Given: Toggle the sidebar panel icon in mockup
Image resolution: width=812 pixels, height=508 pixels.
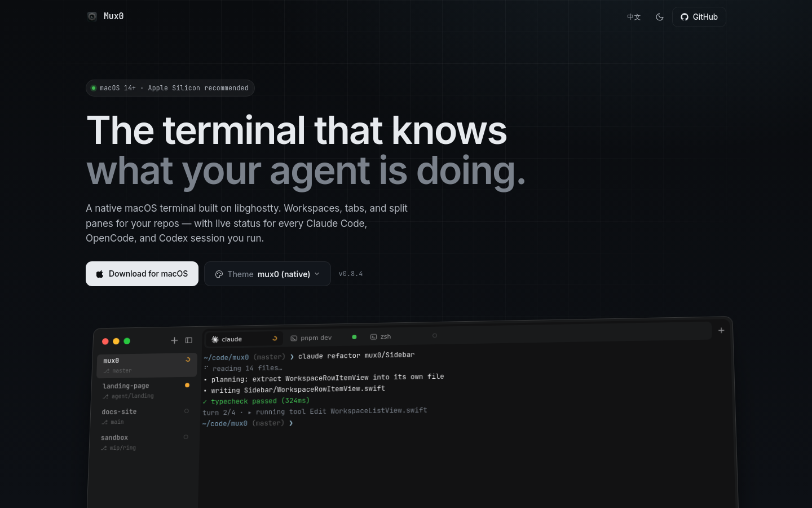Looking at the screenshot, I should (189, 340).
